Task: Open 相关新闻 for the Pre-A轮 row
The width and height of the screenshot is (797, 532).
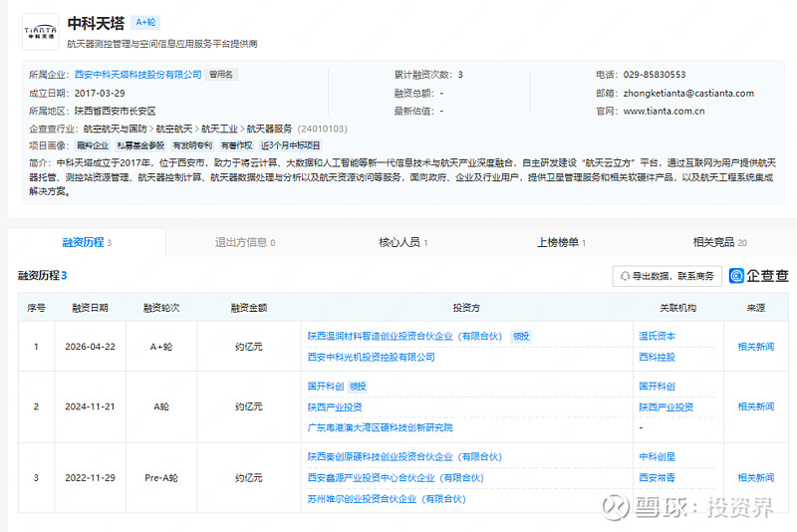Action: tap(756, 477)
